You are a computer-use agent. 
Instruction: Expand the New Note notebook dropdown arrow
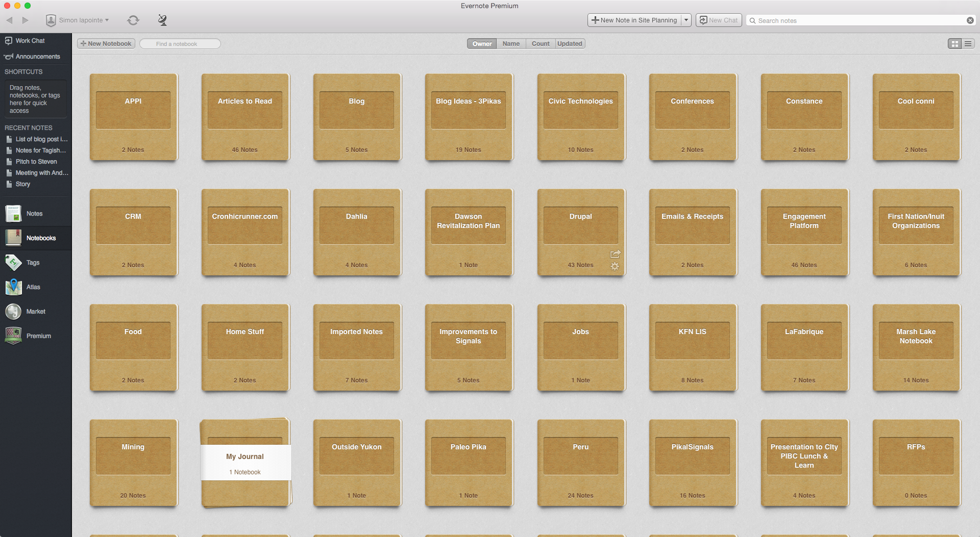click(x=687, y=20)
